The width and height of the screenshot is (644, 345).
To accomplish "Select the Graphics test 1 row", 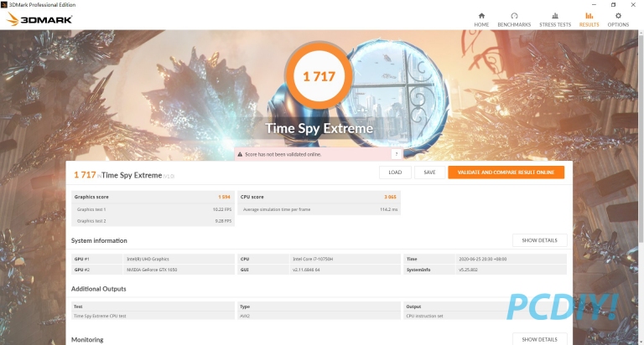I will [153, 209].
